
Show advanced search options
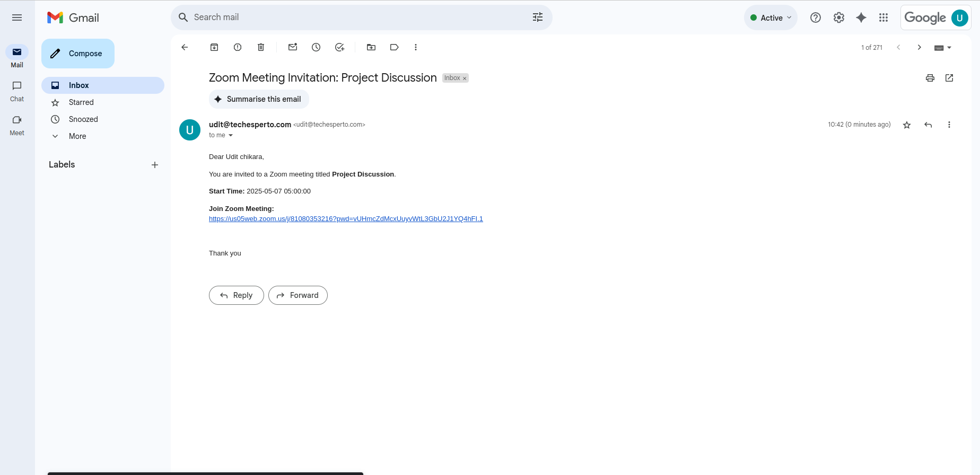(x=538, y=17)
